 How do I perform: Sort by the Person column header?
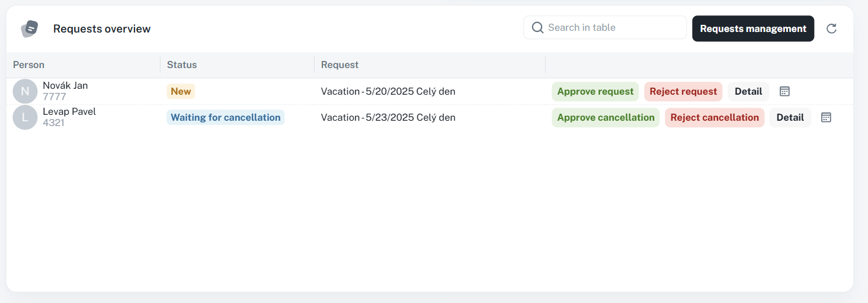(29, 65)
